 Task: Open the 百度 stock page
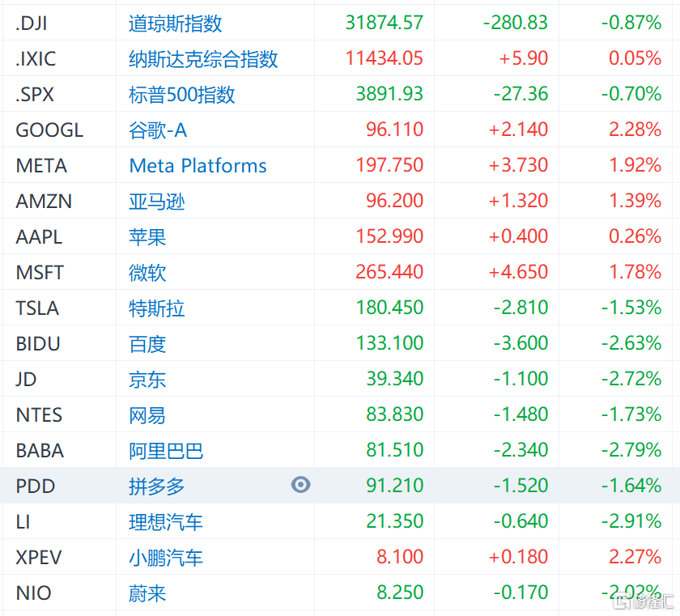point(146,343)
